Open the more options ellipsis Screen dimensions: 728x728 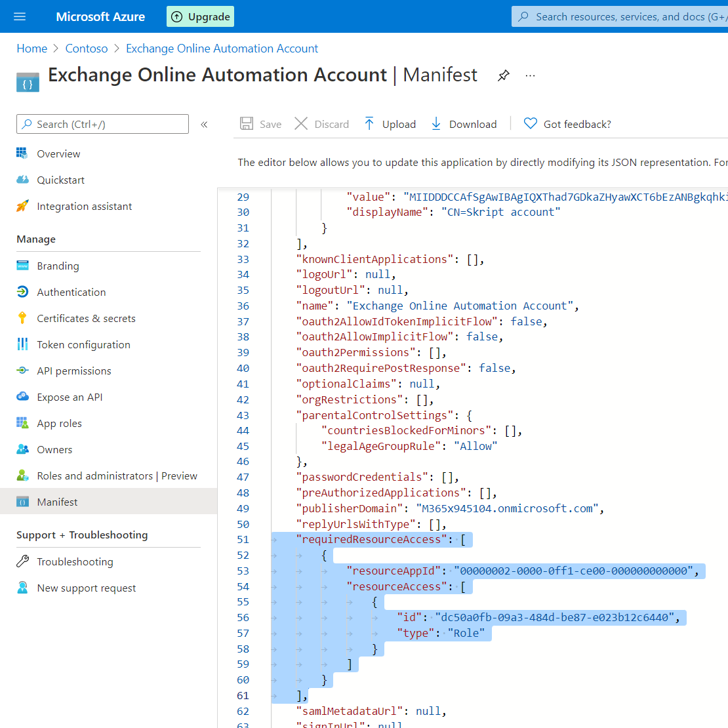pyautogui.click(x=530, y=75)
